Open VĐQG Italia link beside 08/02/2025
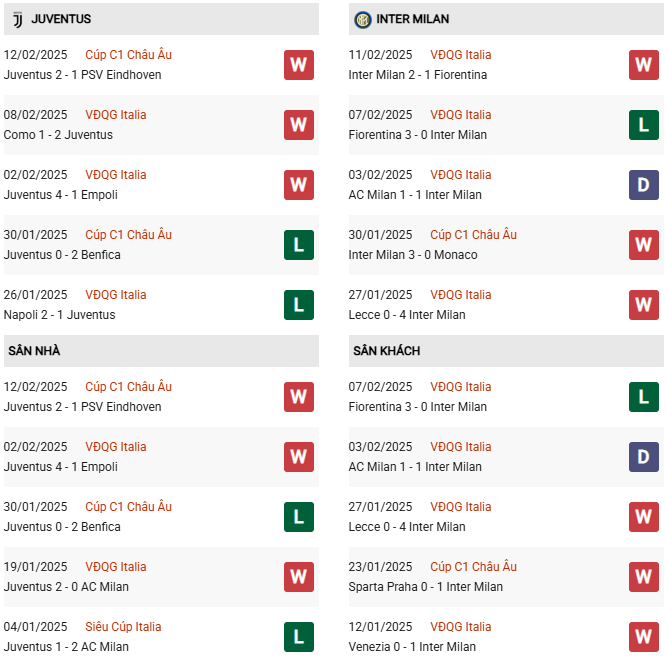The image size is (666, 659). click(115, 115)
